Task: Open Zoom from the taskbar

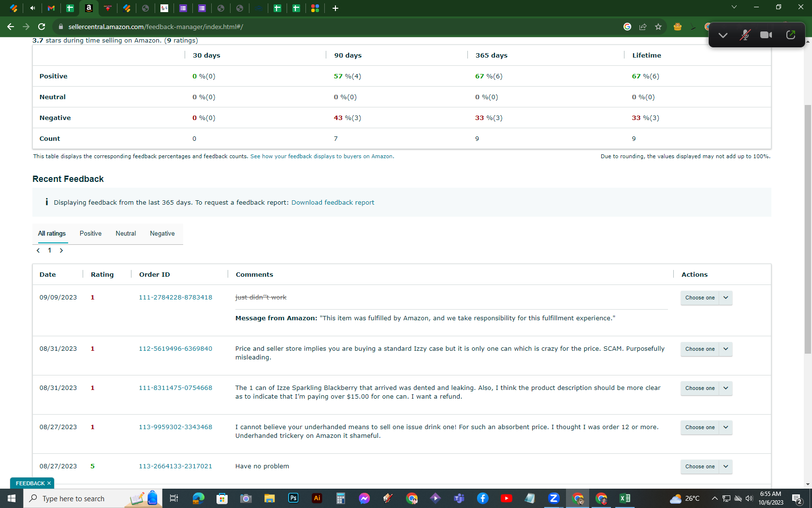Action: click(x=554, y=498)
